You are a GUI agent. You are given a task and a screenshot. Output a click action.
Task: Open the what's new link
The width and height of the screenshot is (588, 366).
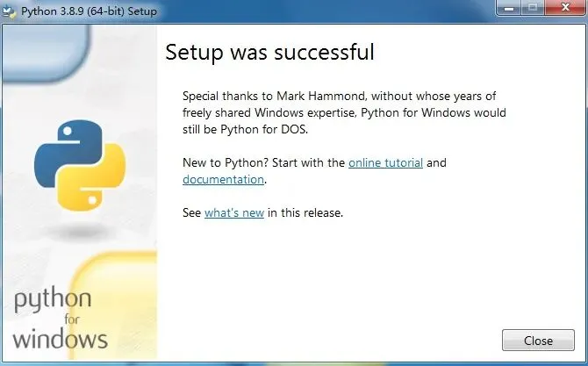click(x=234, y=212)
